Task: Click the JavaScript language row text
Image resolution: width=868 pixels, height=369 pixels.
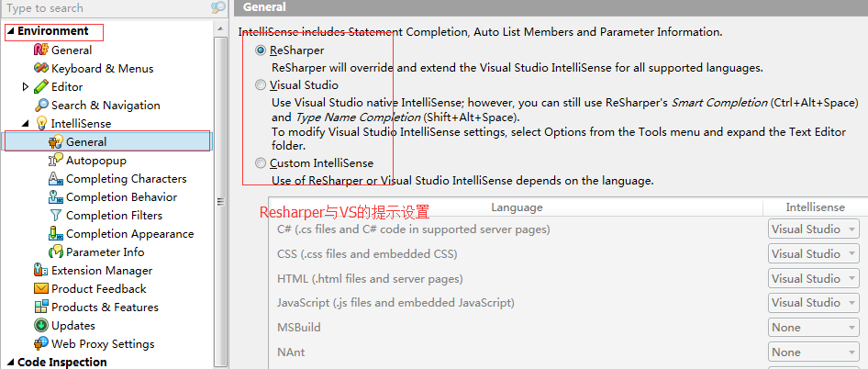Action: (395, 303)
